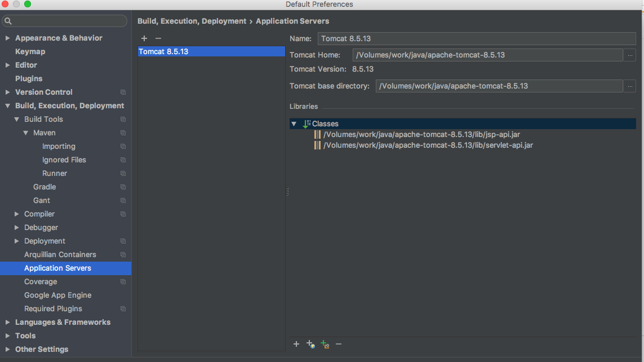
Task: Click the Classes library icon
Action: click(307, 123)
